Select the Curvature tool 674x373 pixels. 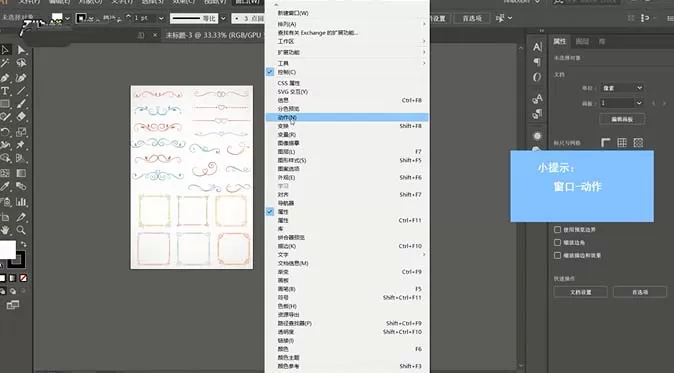click(x=21, y=78)
